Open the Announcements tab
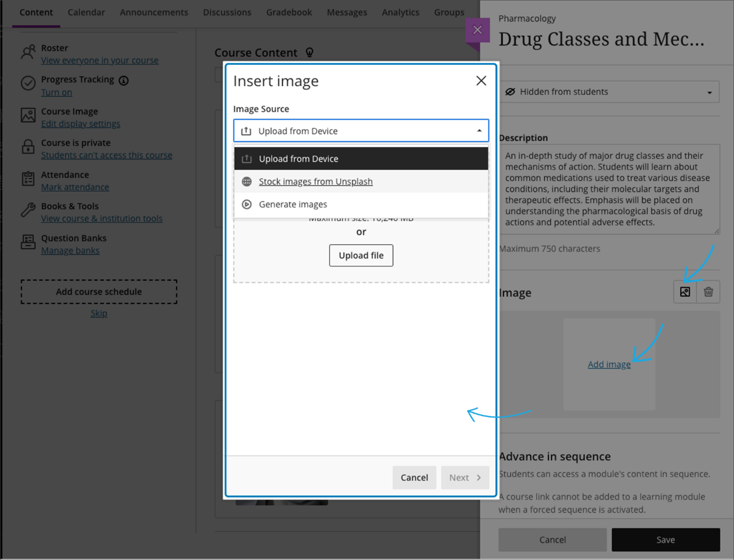734x560 pixels. click(x=154, y=12)
